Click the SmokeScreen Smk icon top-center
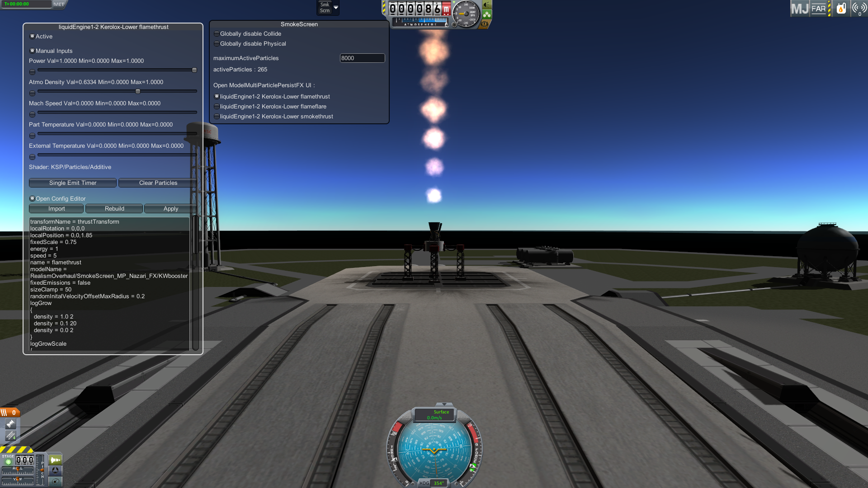 [x=324, y=7]
